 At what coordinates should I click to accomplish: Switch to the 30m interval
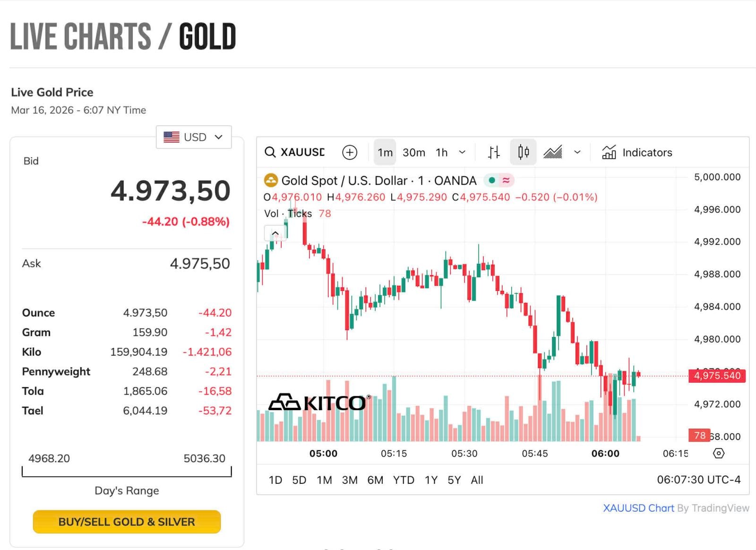(x=413, y=152)
